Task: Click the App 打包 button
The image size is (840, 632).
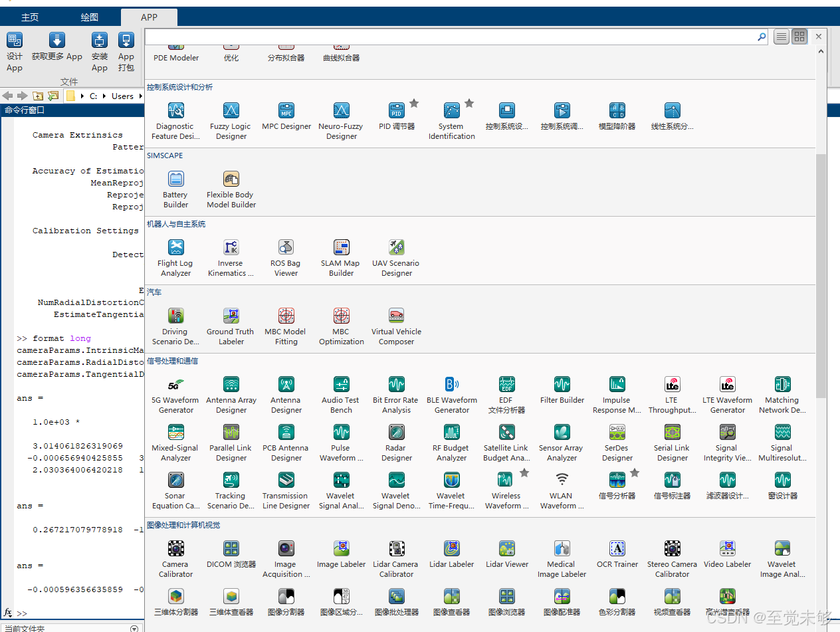Action: point(126,52)
